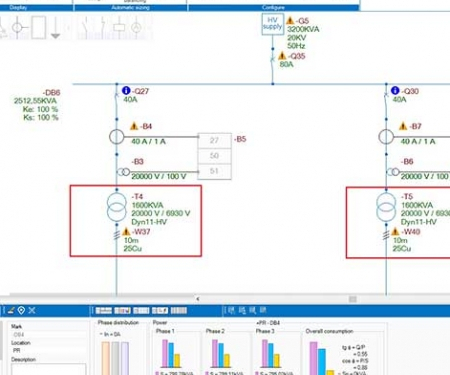
Task: Click the first view-mode button in bottom toolbar
Action: [x=104, y=311]
